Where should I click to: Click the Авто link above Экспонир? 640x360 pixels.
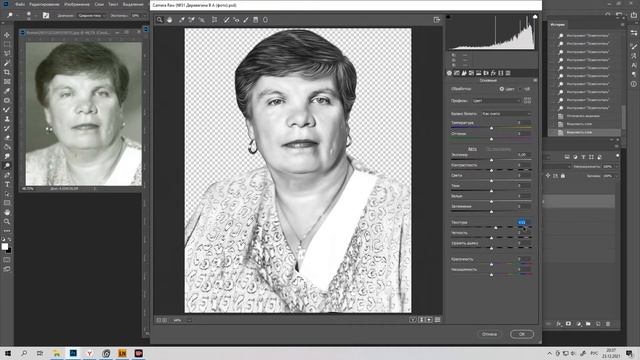[x=472, y=149]
